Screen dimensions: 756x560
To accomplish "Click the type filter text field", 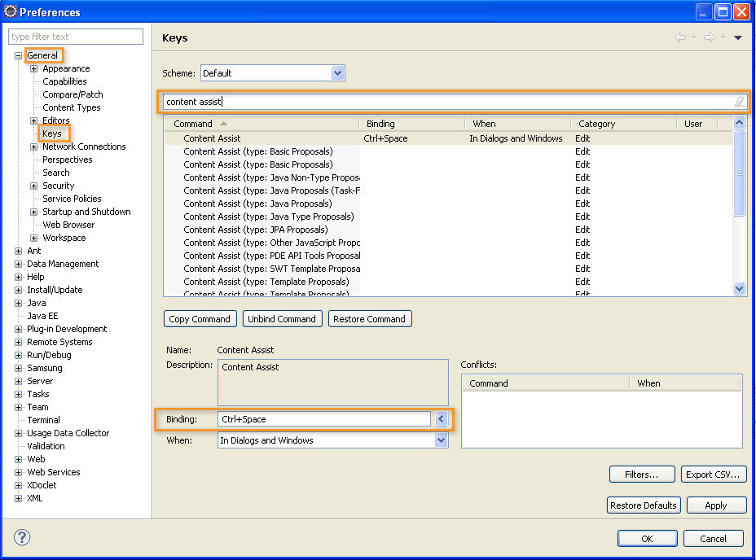I will (x=75, y=37).
